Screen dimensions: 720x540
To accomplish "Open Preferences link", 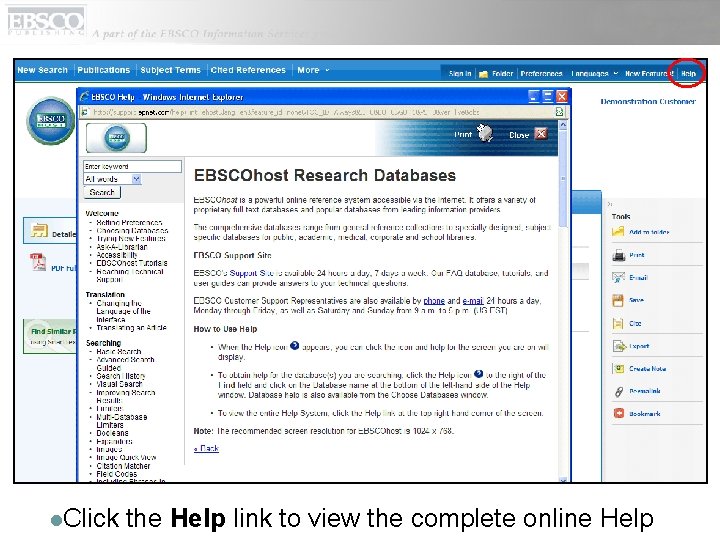I will pyautogui.click(x=541, y=73).
